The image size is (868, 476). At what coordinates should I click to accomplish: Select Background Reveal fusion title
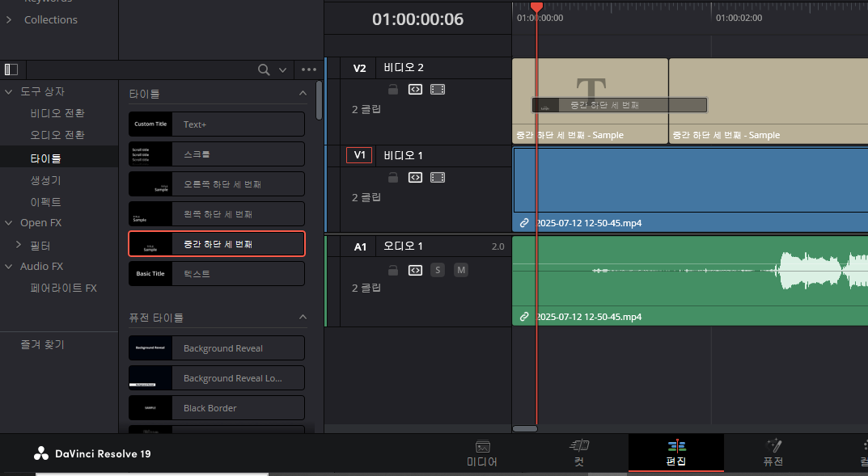pyautogui.click(x=217, y=348)
